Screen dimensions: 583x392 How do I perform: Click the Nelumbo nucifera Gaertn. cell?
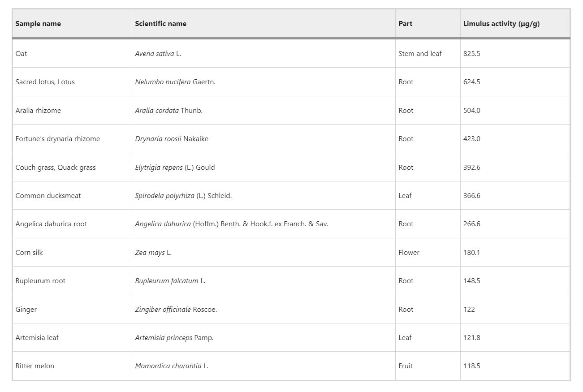point(175,82)
